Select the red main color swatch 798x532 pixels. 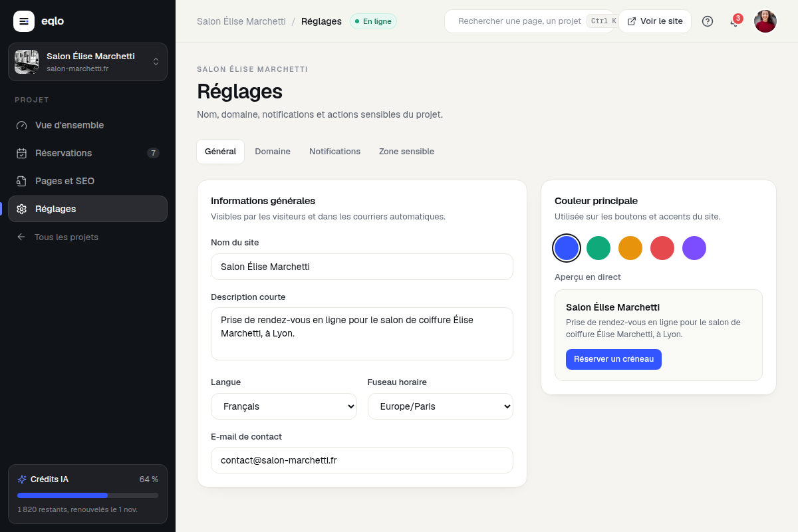click(662, 248)
